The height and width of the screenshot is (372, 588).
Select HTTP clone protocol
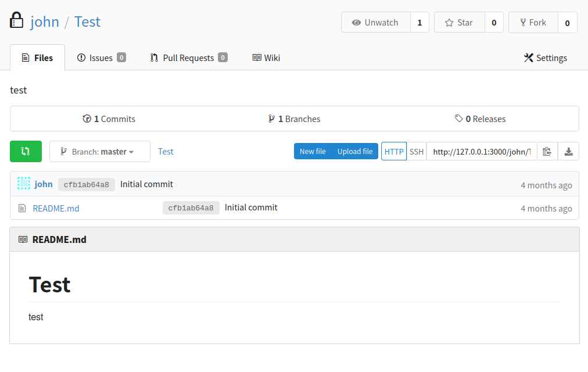tap(394, 152)
